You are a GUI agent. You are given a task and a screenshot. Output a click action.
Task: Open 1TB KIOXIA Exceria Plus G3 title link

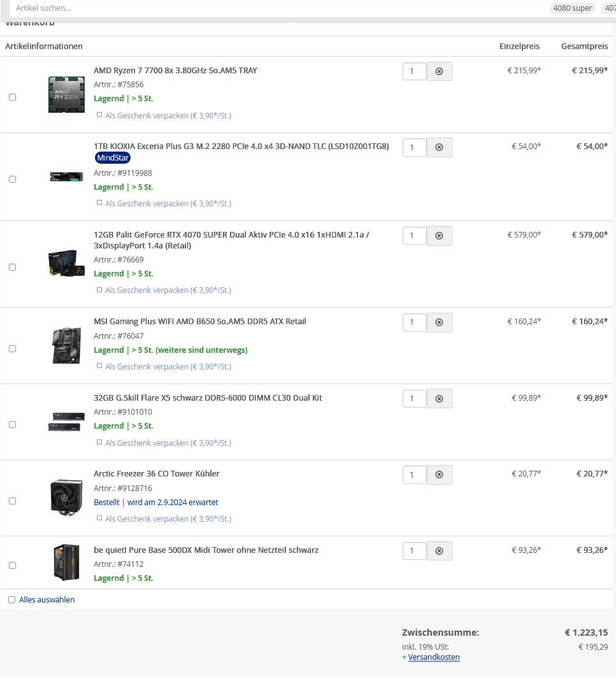coord(241,147)
